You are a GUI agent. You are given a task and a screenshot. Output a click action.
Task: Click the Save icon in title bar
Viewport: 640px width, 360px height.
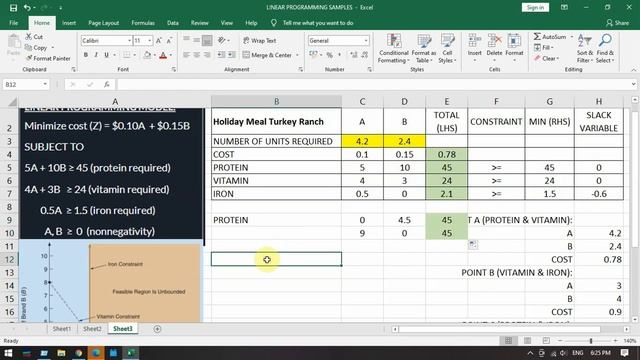tap(13, 7)
